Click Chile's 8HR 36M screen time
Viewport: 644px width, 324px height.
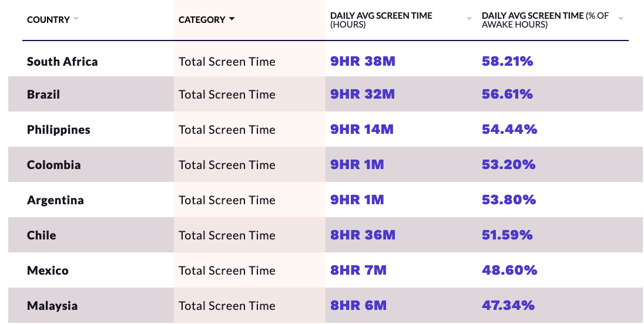pyautogui.click(x=363, y=235)
